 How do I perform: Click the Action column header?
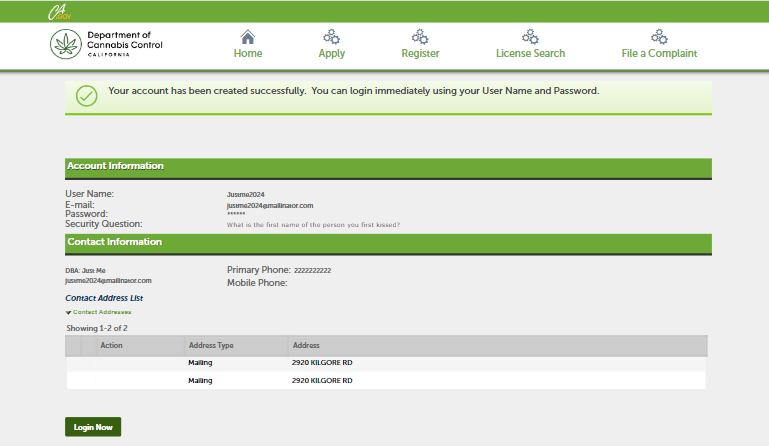click(x=111, y=346)
